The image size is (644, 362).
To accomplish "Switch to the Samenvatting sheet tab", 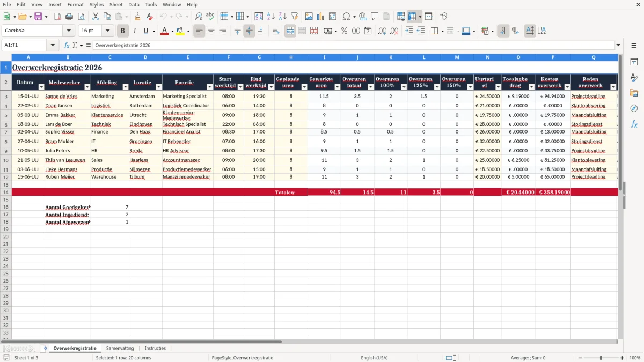I will [120, 348].
